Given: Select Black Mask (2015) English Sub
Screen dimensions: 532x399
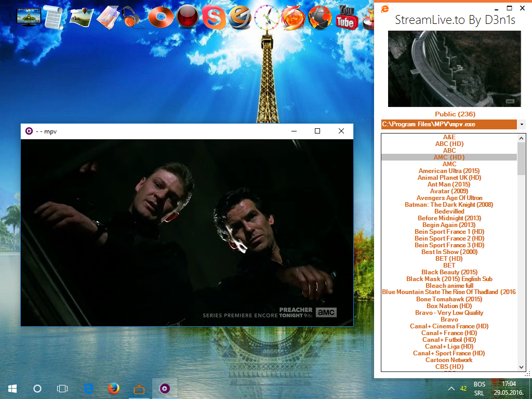Looking at the screenshot, I should (x=449, y=279).
